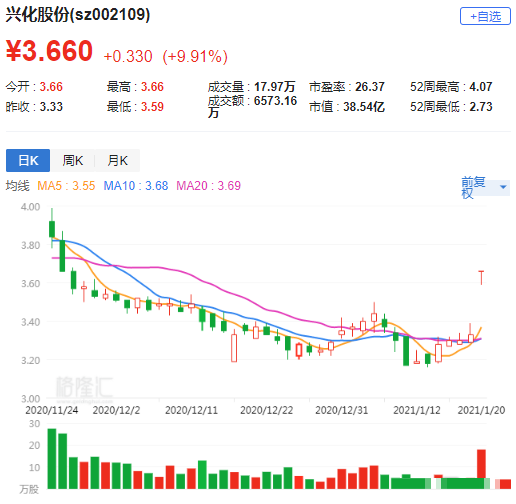Click the 3.40 price axis label
The image size is (516, 504).
coord(30,322)
